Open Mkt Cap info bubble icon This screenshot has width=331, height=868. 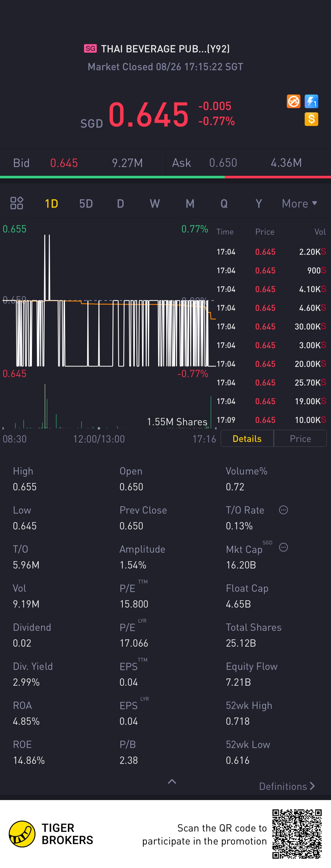point(283,547)
